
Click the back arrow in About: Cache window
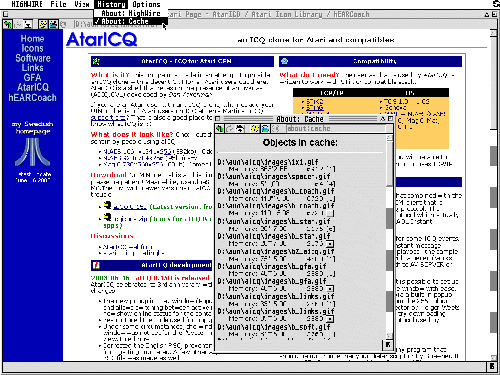(219, 129)
